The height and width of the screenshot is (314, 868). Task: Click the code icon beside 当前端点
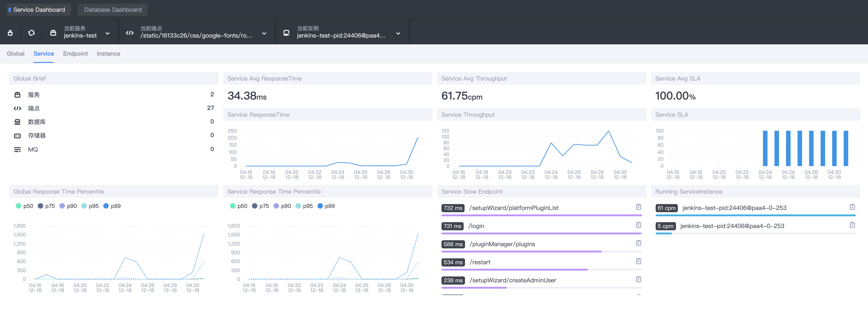click(x=130, y=33)
